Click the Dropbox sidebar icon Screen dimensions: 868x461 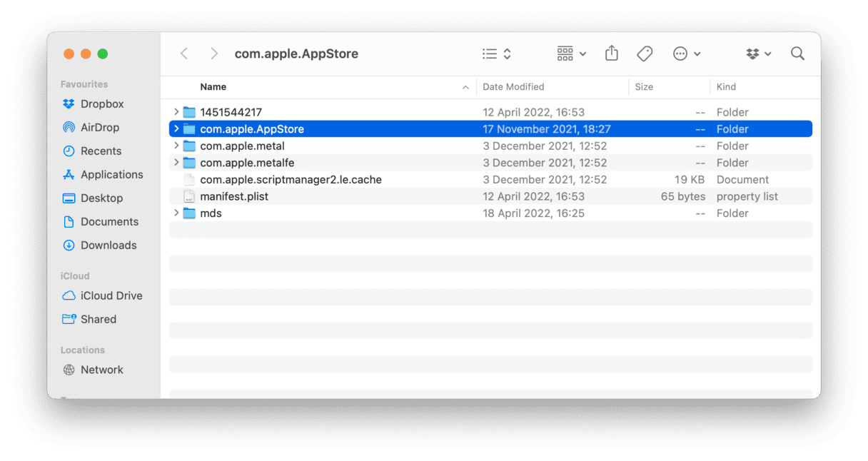[69, 104]
